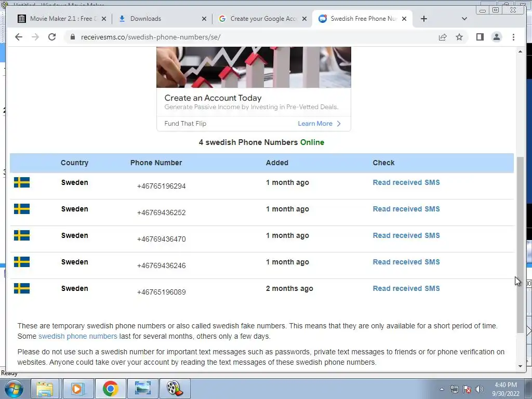Viewport: 532px width, 399px height.
Task: Open the Chrome three-dot menu
Action: coord(513,37)
